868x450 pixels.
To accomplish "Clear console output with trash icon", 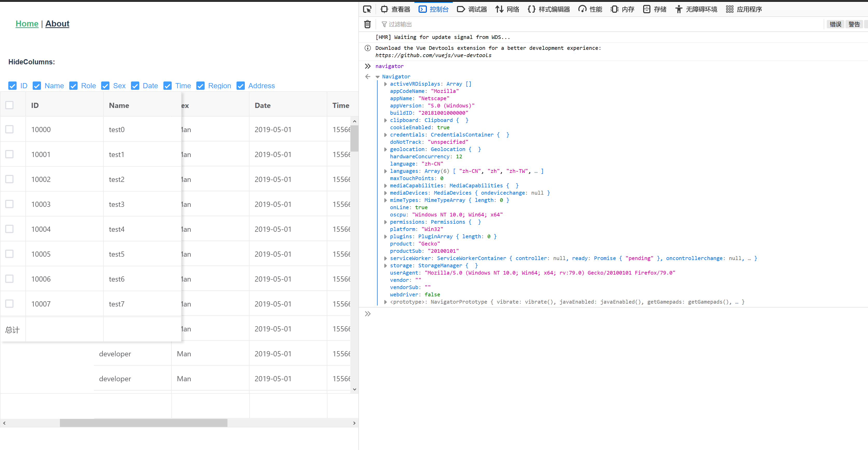I will pyautogui.click(x=367, y=24).
